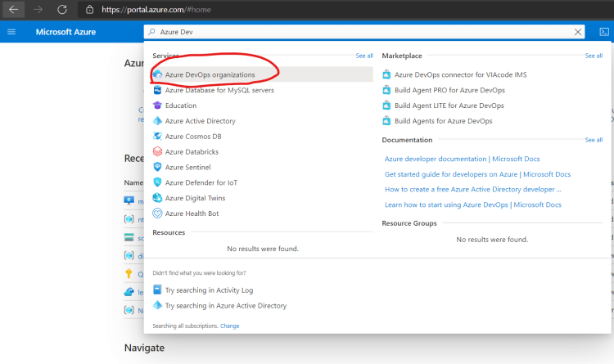Click the Azure Database for MySQL icon
This screenshot has height=364, width=614.
click(157, 90)
